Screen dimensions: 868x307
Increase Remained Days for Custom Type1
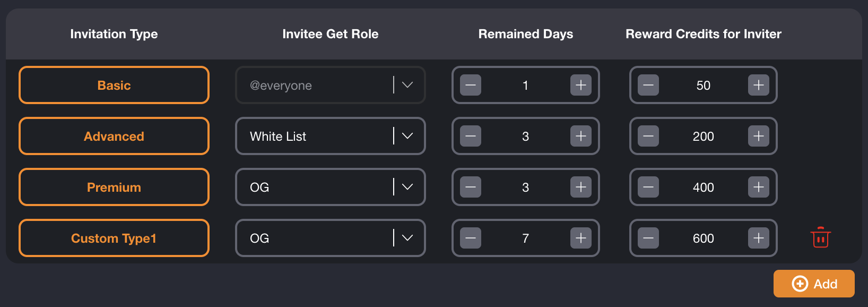(x=581, y=238)
